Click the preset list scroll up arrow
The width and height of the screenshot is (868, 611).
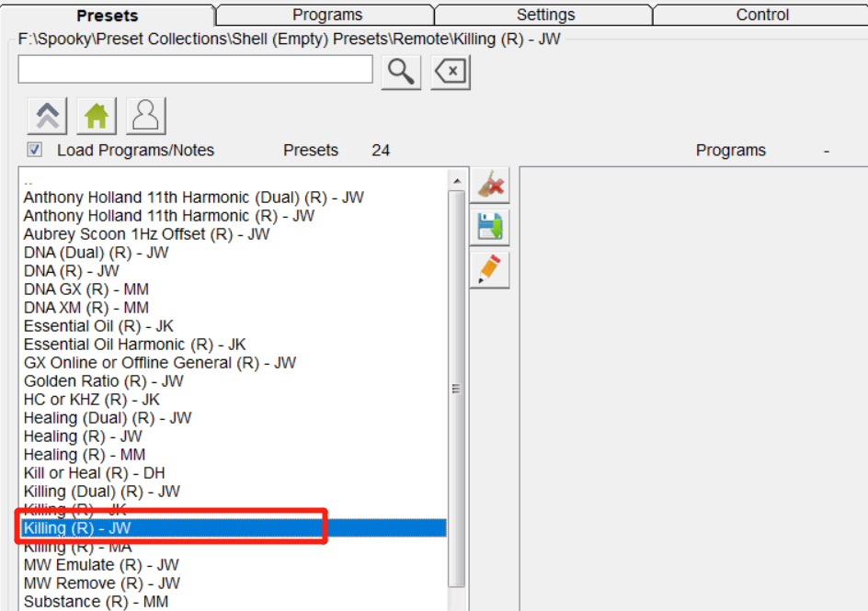point(455,178)
